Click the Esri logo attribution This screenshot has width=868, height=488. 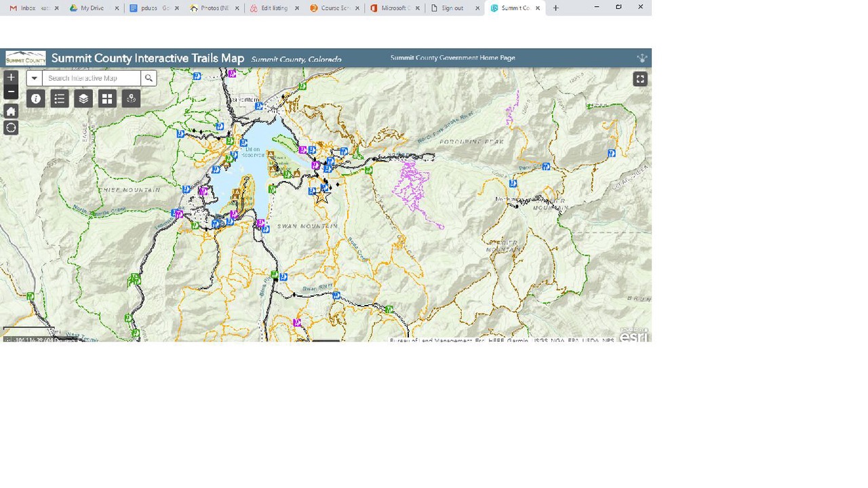point(633,335)
